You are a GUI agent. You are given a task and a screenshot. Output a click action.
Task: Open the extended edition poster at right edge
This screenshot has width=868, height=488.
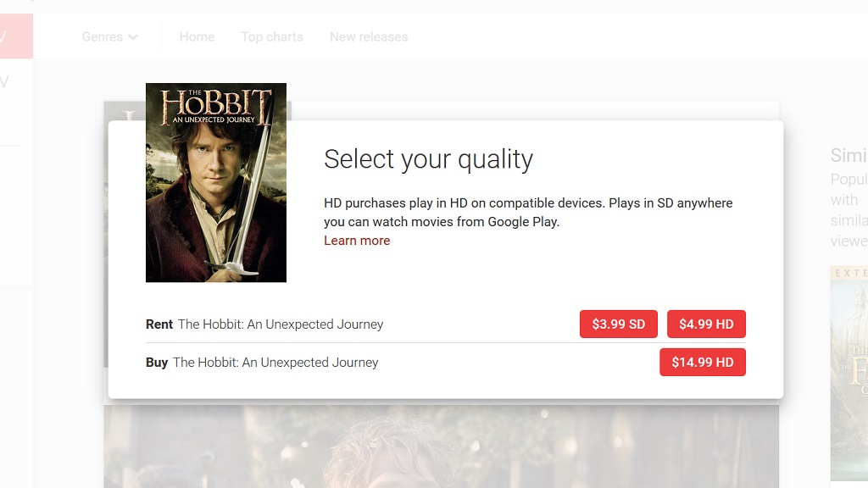[849, 373]
